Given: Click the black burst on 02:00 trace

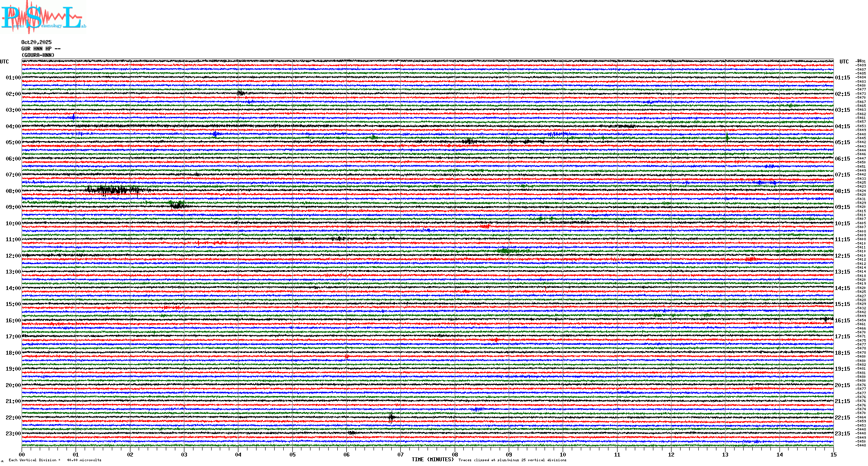Looking at the screenshot, I should (241, 93).
